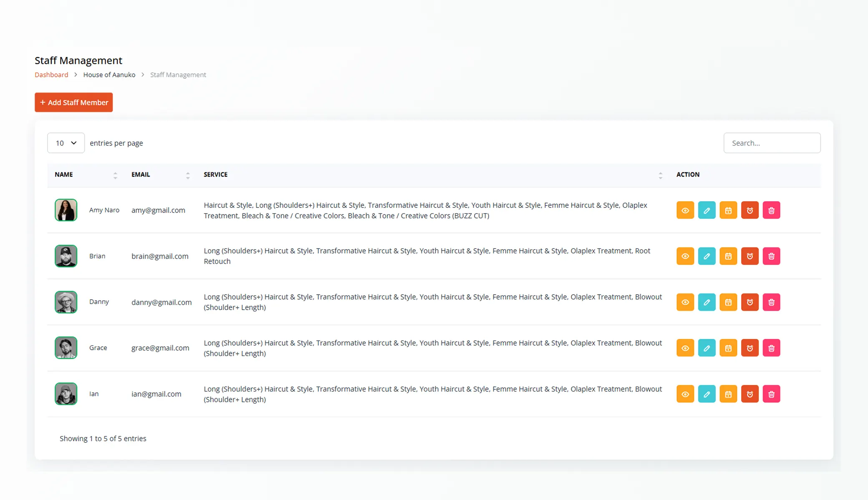Image resolution: width=868 pixels, height=500 pixels.
Task: Go to Dashboard breadcrumb link
Action: coord(51,75)
